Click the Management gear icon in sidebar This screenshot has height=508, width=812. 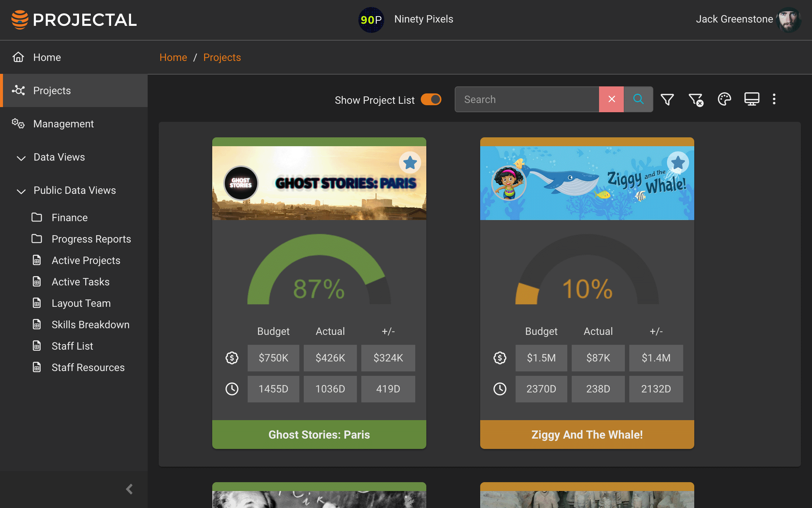click(18, 124)
